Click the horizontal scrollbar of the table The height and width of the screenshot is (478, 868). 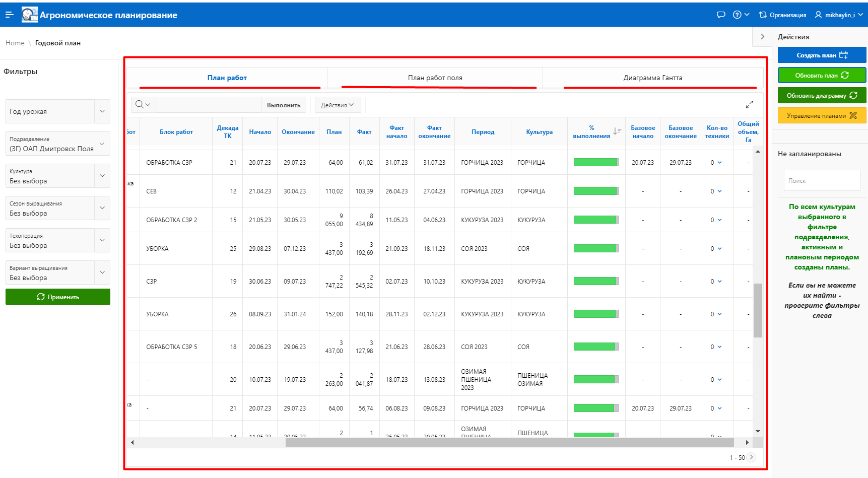[x=509, y=443]
